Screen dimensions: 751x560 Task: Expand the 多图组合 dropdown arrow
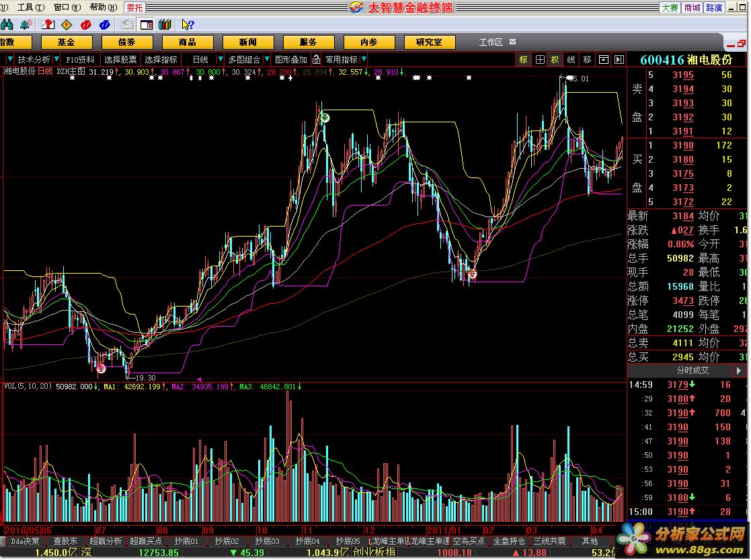tap(267, 59)
